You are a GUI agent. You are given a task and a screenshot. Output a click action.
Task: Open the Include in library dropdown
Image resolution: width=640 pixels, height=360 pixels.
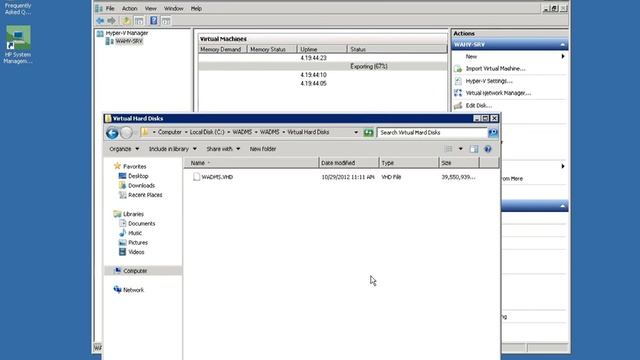173,149
